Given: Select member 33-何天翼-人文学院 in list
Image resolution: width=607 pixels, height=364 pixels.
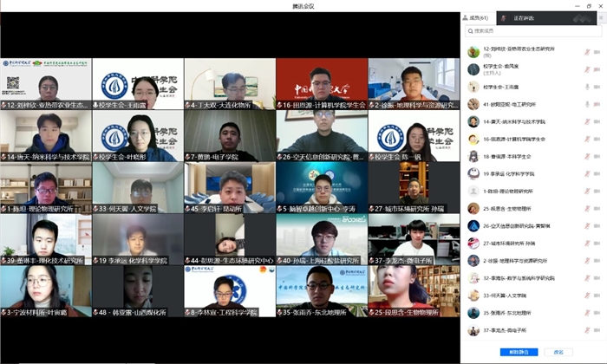Looking at the screenshot, I should click(x=520, y=295).
